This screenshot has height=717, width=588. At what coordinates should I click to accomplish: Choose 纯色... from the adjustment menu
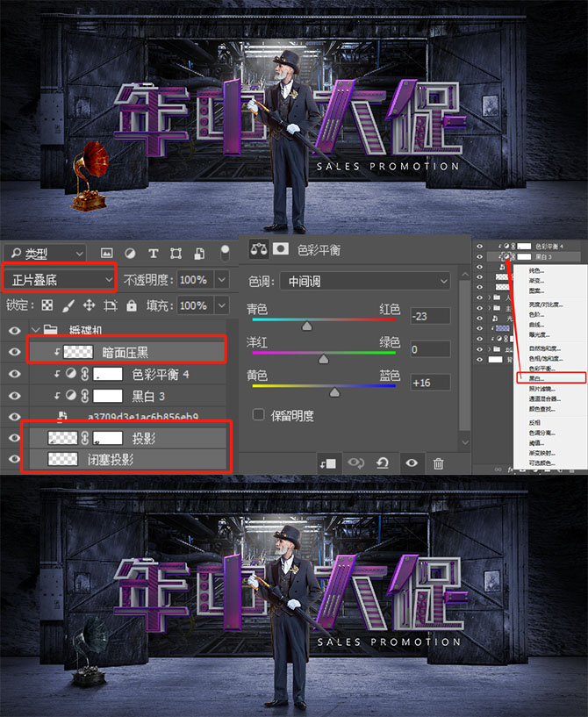pos(536,270)
